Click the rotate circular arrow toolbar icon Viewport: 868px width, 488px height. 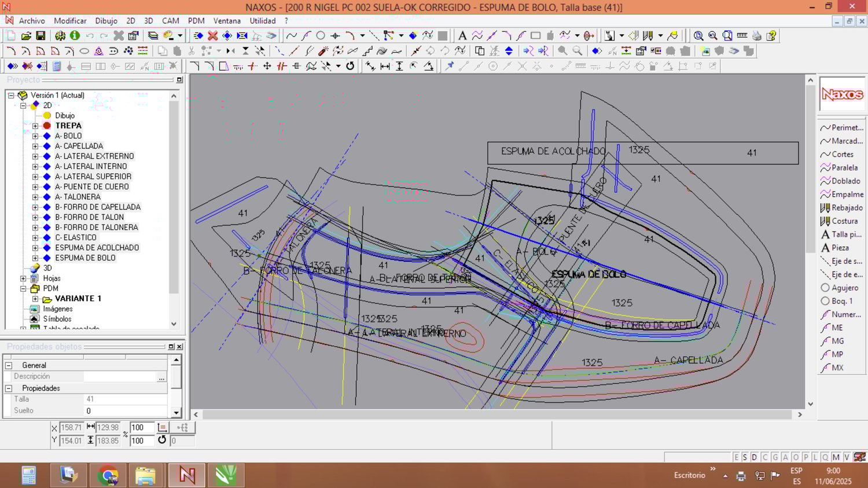tap(350, 66)
